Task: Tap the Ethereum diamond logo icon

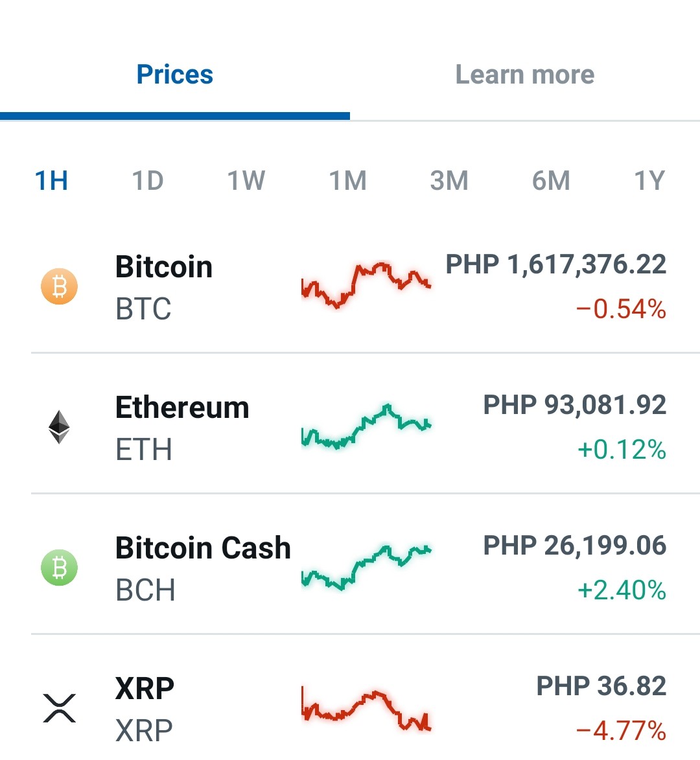Action: 59,427
